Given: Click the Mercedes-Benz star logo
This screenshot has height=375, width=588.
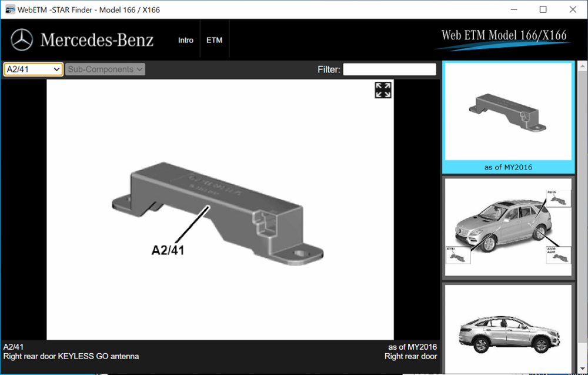Looking at the screenshot, I should pyautogui.click(x=22, y=40).
